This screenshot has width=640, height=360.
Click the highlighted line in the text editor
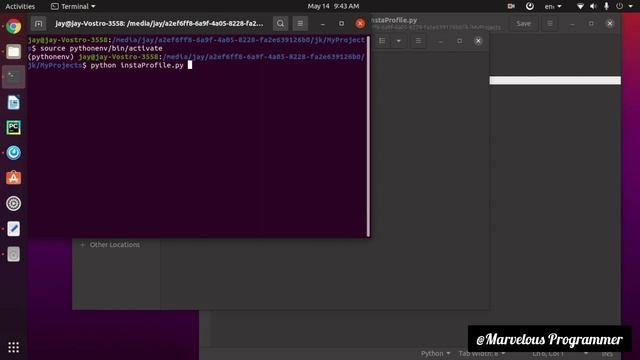point(555,80)
